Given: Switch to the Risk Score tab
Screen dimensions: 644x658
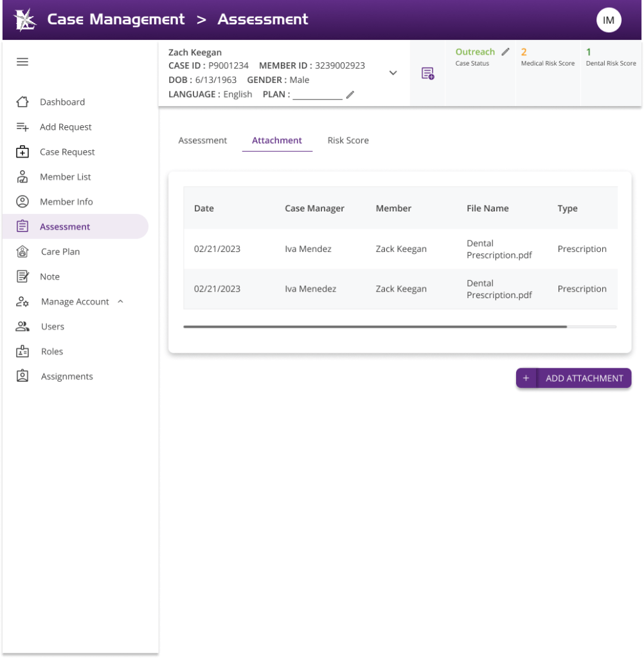Looking at the screenshot, I should click(x=348, y=141).
